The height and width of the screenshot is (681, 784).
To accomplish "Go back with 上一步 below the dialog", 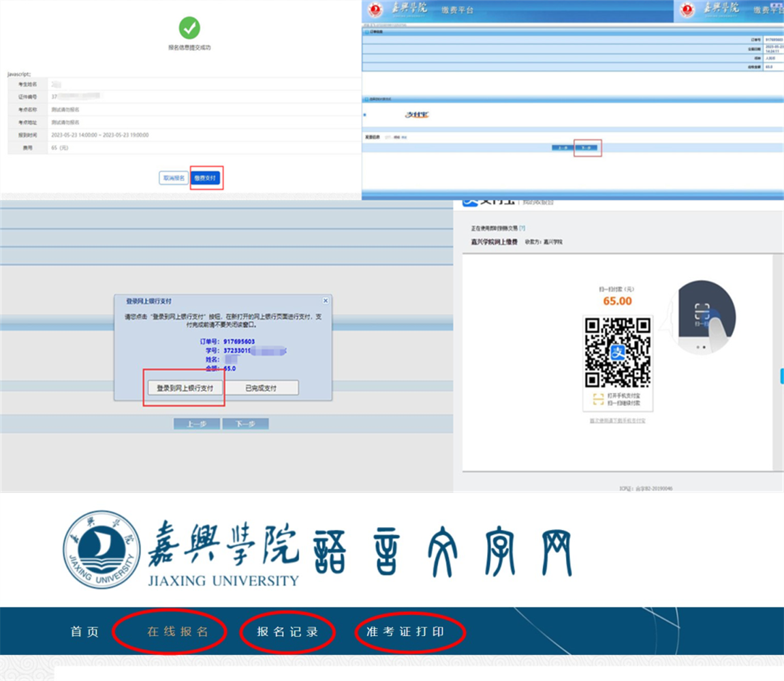I will (196, 424).
